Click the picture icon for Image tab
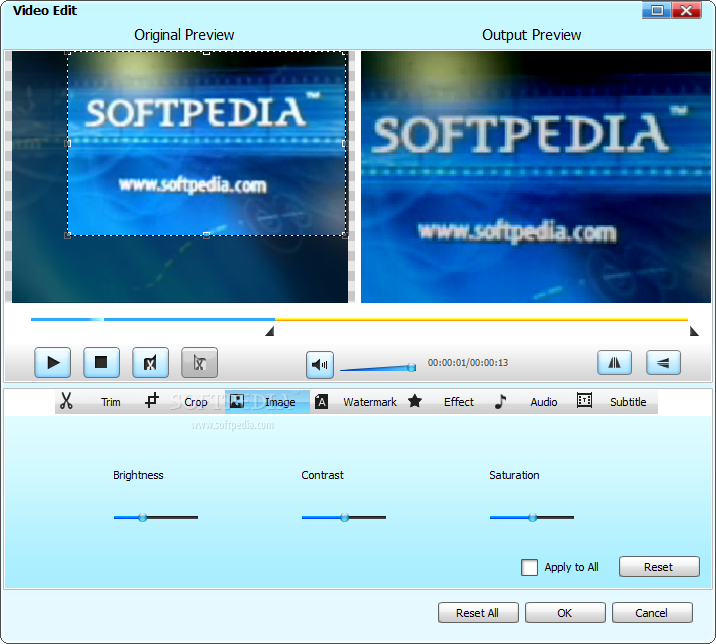This screenshot has height=644, width=716. (x=237, y=401)
